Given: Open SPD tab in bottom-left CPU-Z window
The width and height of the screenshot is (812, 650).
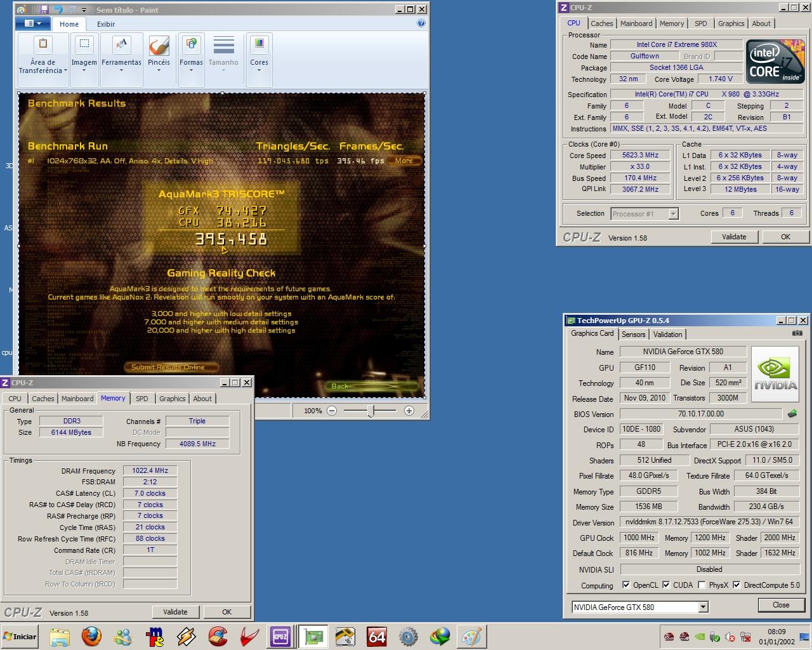Looking at the screenshot, I should click(x=142, y=399).
